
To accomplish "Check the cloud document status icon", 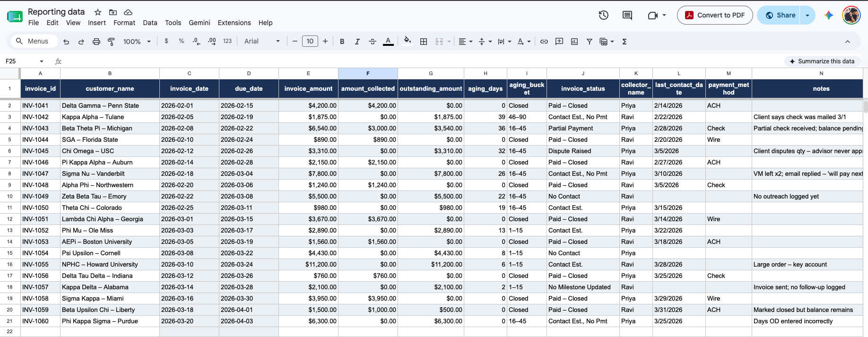I will [x=128, y=12].
